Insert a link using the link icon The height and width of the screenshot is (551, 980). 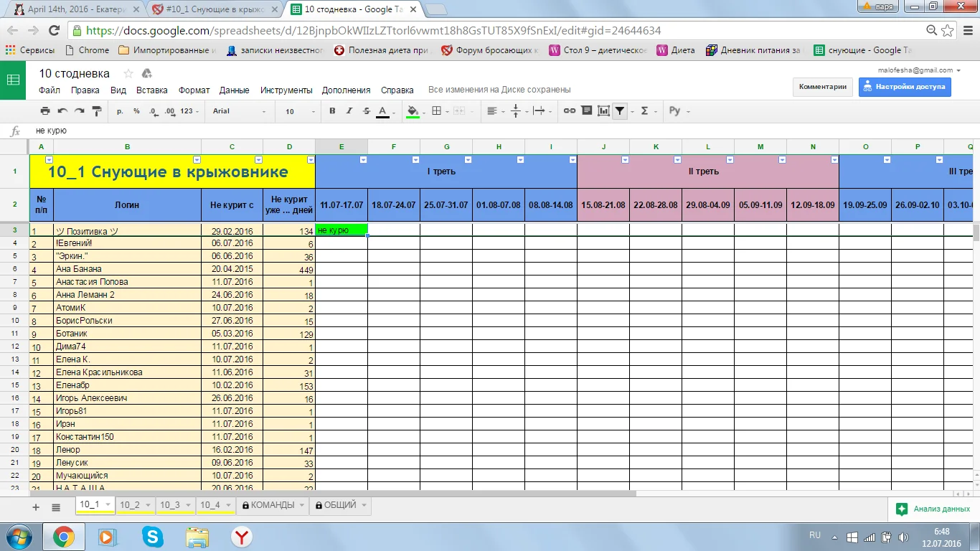point(569,111)
